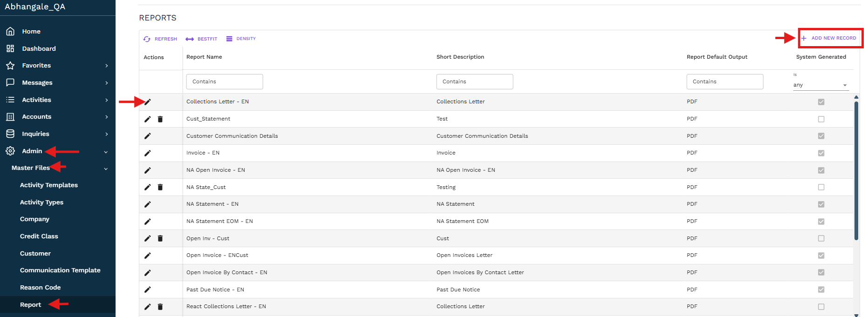Toggle System Generated checkbox for Open Inv - Cust

point(821,238)
